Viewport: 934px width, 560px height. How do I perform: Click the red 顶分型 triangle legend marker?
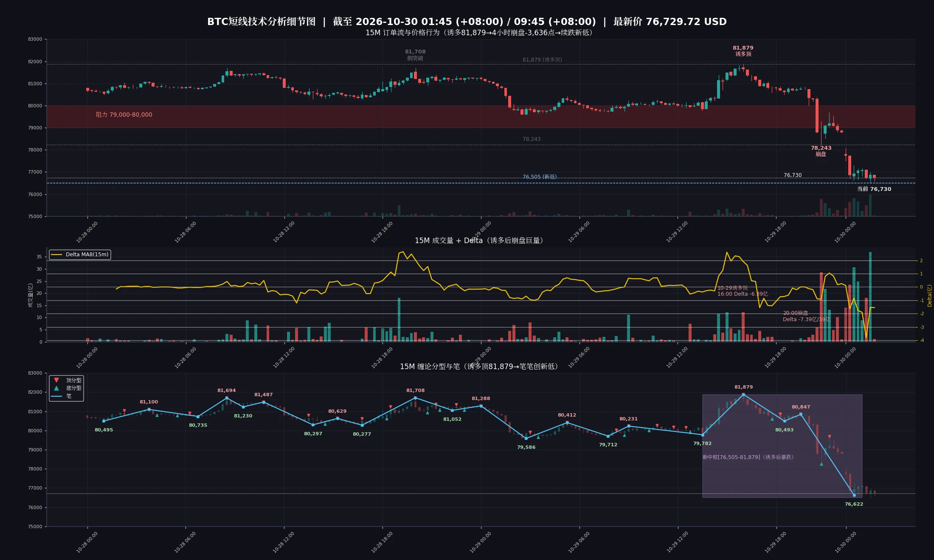(56, 380)
